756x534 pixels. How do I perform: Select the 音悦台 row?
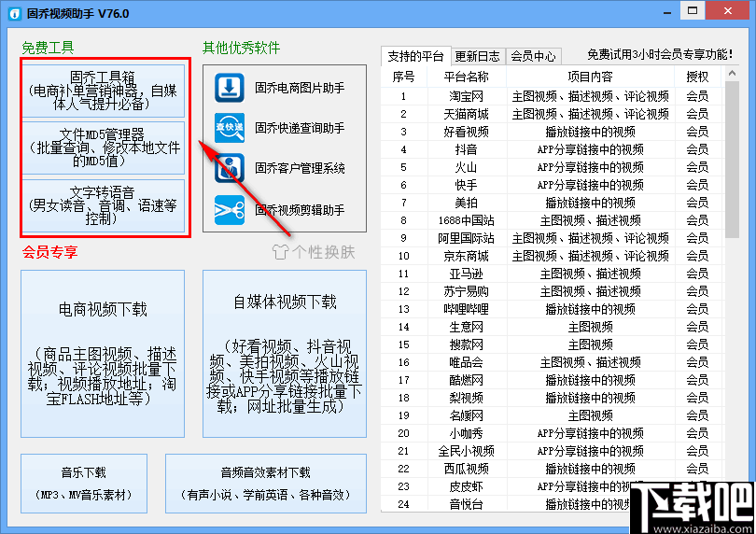[x=553, y=504]
